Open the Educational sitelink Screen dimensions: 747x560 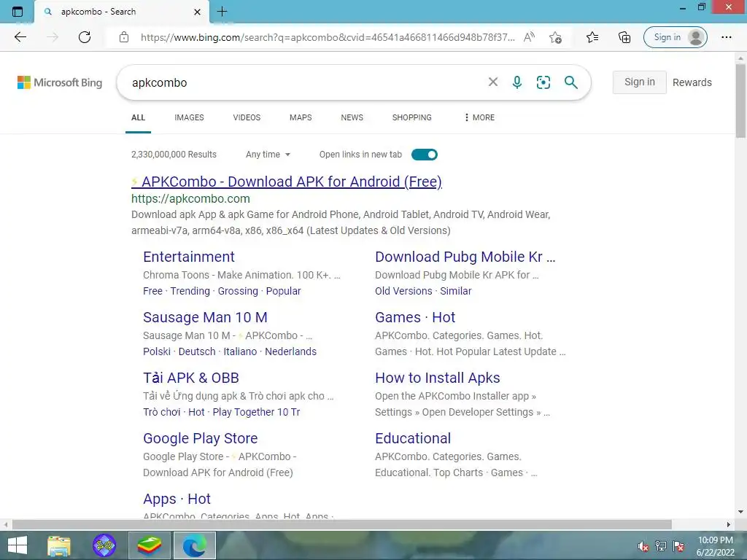(413, 438)
